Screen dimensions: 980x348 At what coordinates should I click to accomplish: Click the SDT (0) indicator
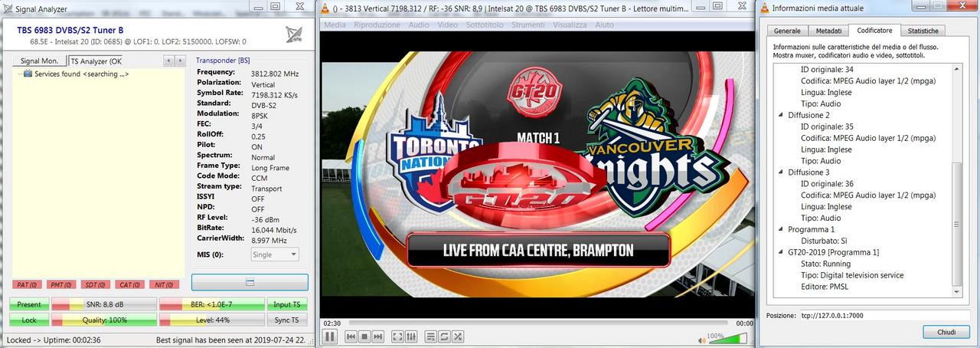click(96, 285)
